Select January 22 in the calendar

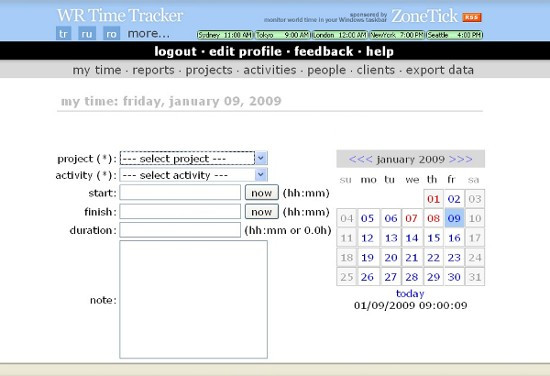(x=434, y=258)
